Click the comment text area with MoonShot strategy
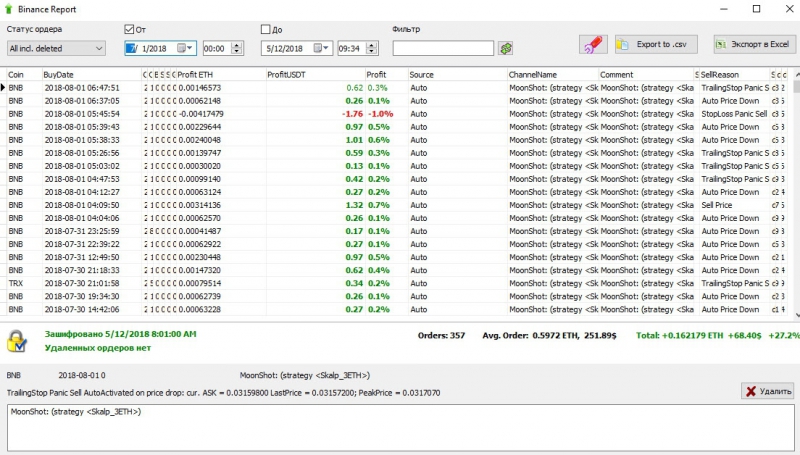Image resolution: width=800 pixels, height=455 pixels. click(401, 427)
